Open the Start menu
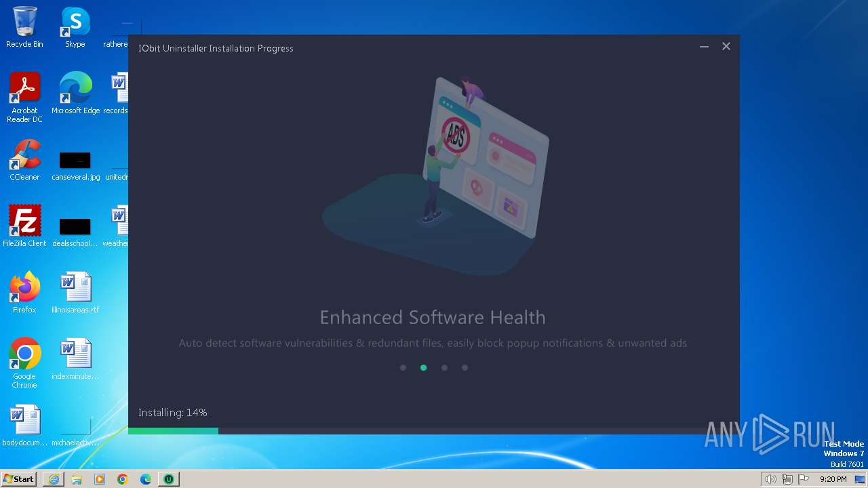Image resolution: width=868 pixels, height=488 pixels. coord(18,479)
